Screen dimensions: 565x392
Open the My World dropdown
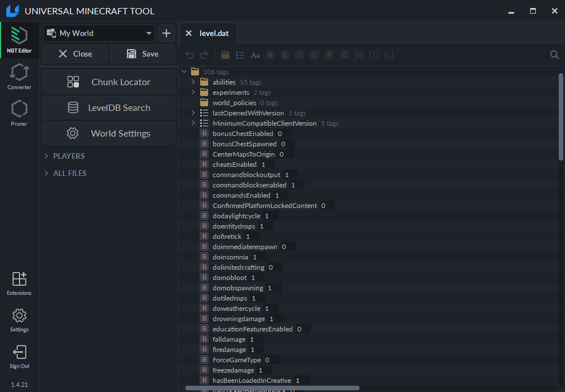click(99, 34)
